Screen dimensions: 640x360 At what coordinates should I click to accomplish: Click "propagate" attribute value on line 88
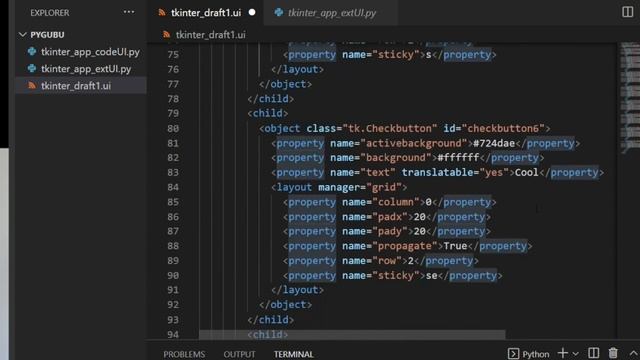tap(404, 246)
